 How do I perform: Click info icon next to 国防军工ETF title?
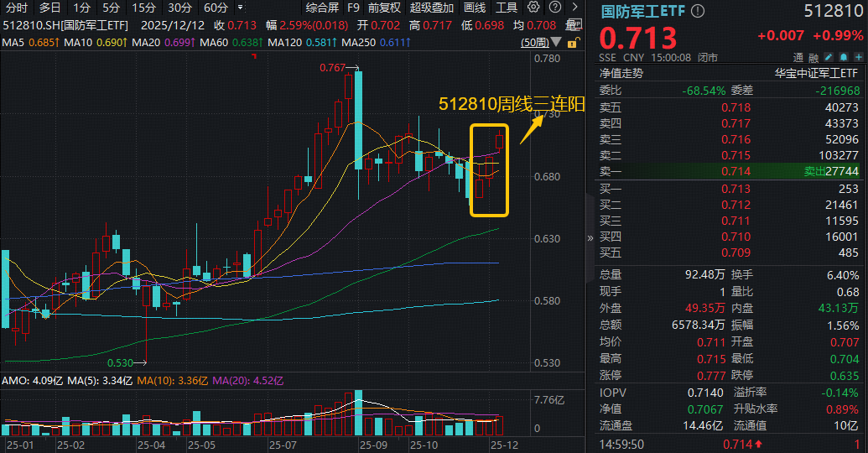pyautogui.click(x=698, y=11)
